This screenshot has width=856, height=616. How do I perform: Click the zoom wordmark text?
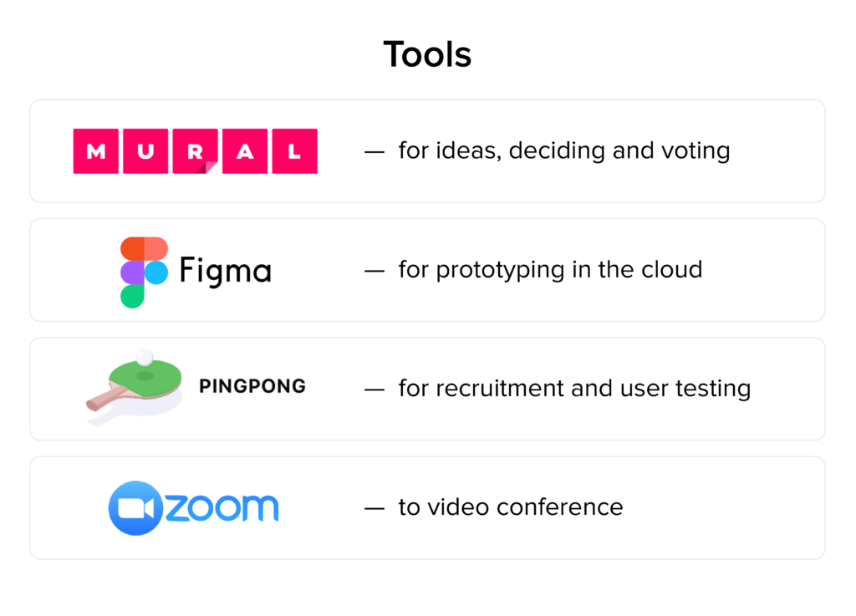222,507
